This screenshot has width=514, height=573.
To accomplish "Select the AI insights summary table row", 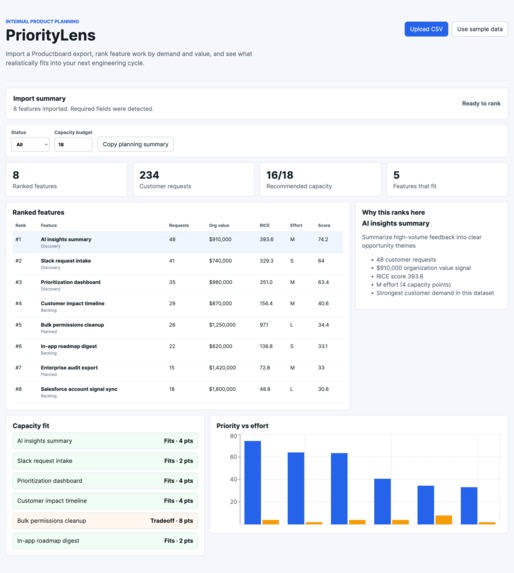I will point(178,242).
